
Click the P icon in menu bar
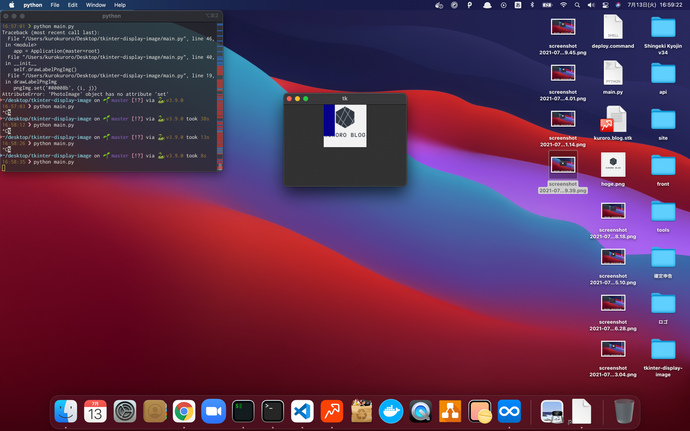click(470, 5)
